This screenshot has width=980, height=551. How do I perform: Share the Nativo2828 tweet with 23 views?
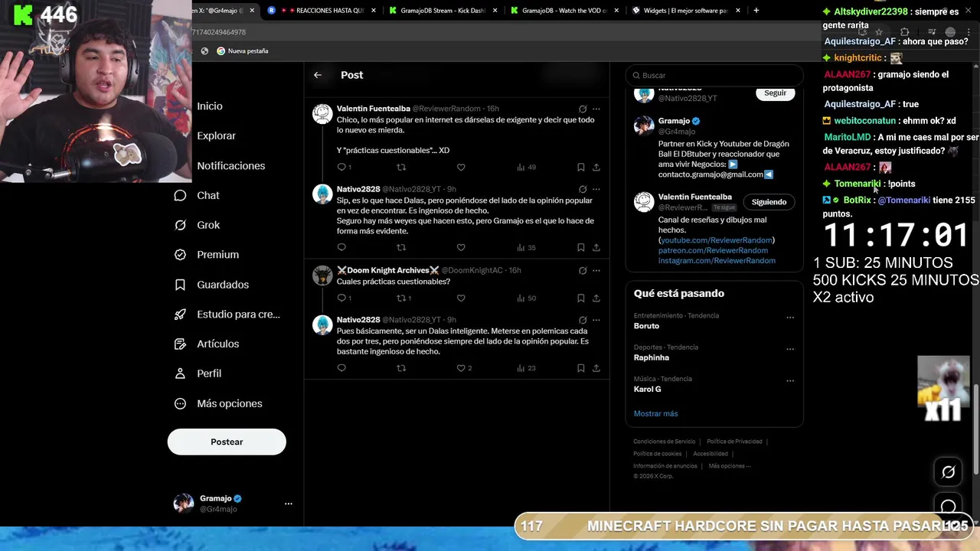[596, 368]
